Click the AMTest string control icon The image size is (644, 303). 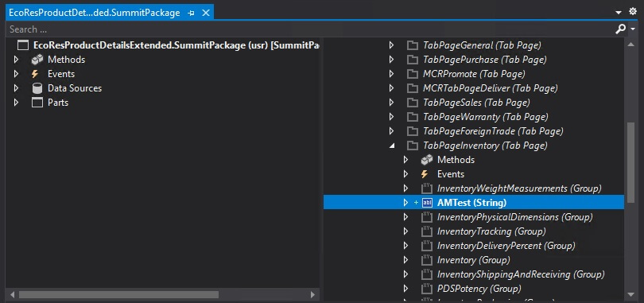click(x=427, y=203)
